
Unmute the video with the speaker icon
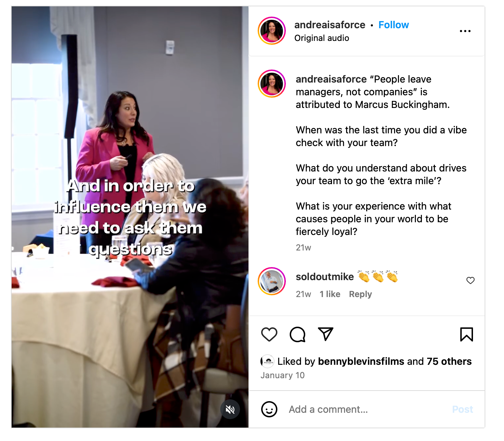[x=230, y=409]
